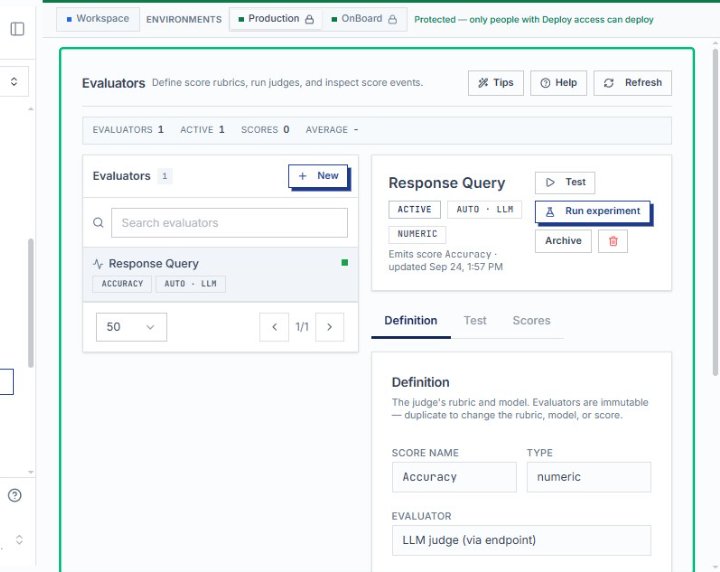Click the green active status square
720x572 pixels.
[345, 263]
